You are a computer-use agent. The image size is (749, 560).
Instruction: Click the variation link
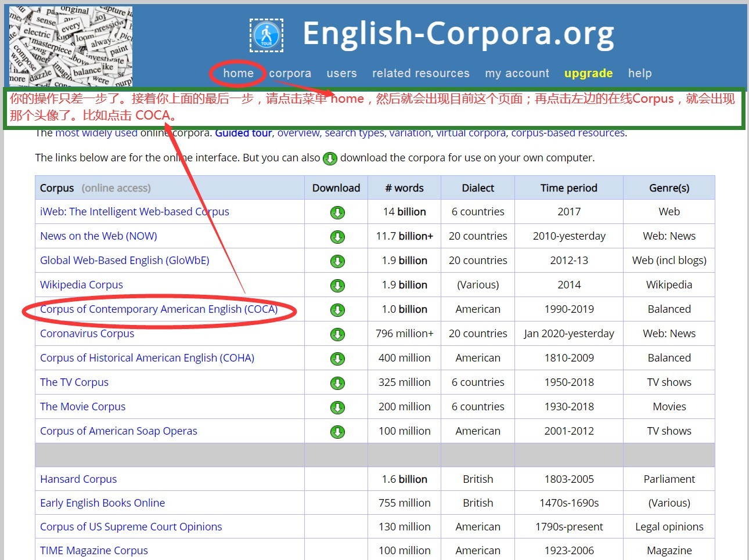(x=410, y=133)
